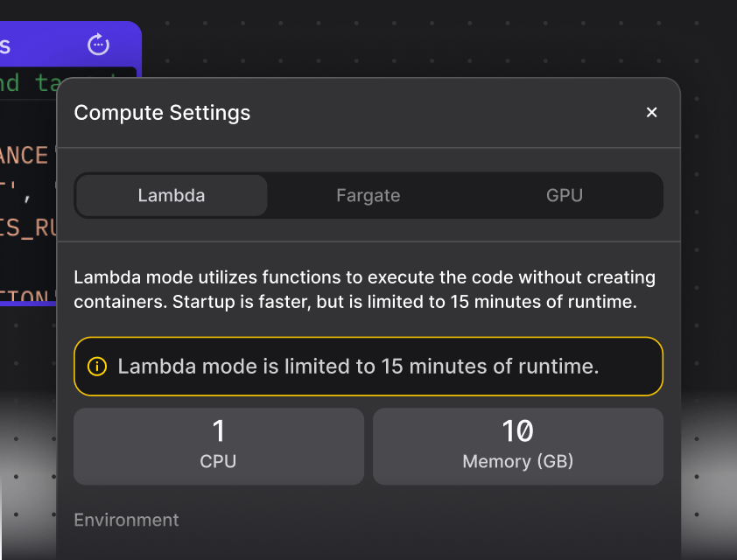Close the Compute Settings dialog
The height and width of the screenshot is (560, 737).
coord(651,112)
